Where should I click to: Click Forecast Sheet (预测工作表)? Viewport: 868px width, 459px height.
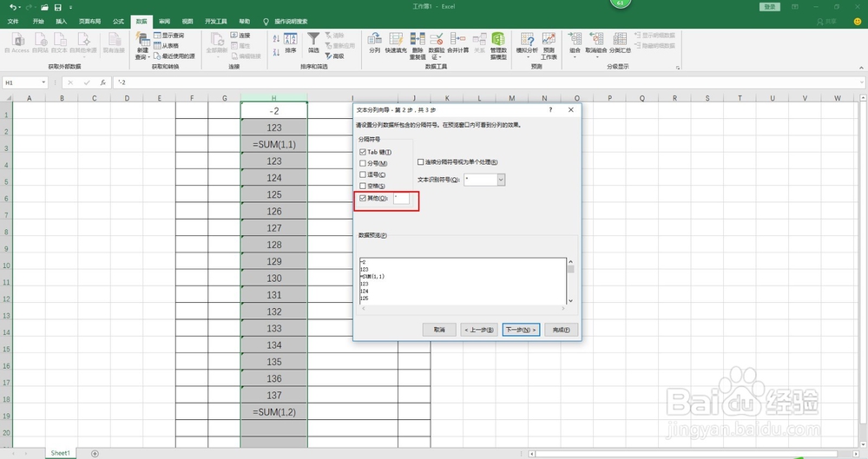[549, 46]
